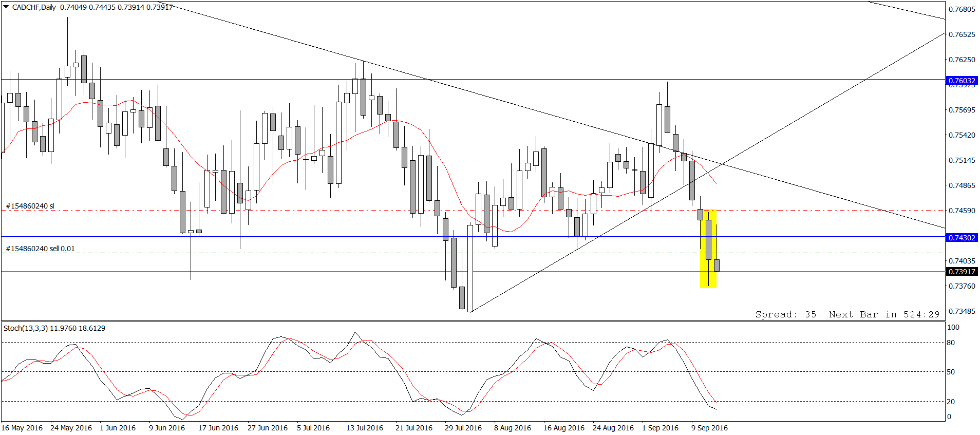Select the 0.74302 blue price label
The height and width of the screenshot is (435, 980).
tap(962, 238)
